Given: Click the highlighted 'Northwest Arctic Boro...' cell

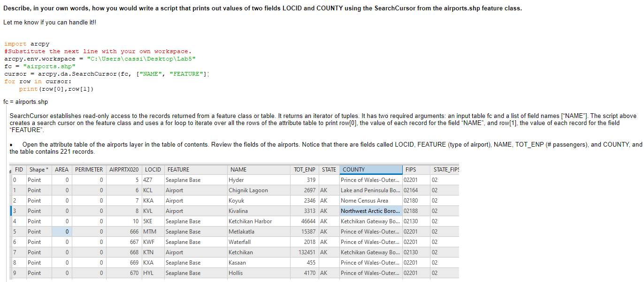Looking at the screenshot, I should (371, 211).
